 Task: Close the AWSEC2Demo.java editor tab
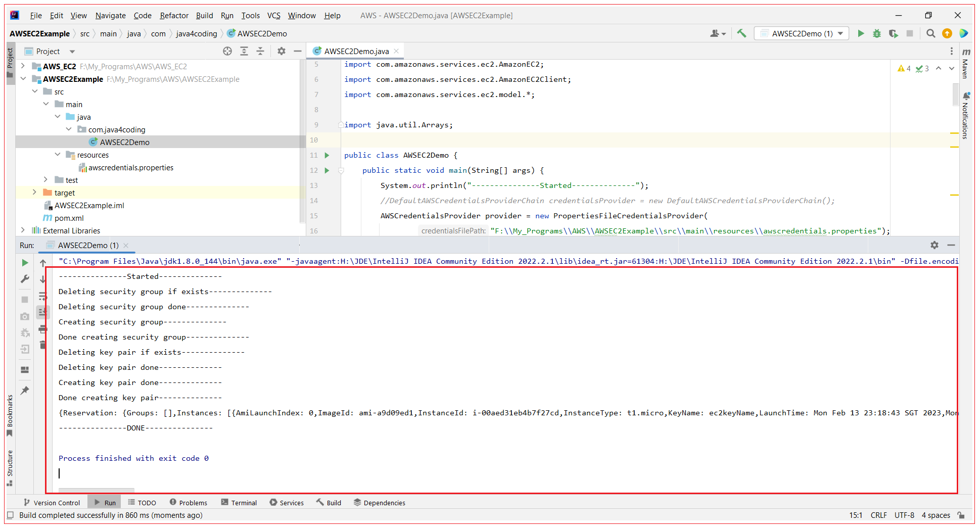[396, 51]
